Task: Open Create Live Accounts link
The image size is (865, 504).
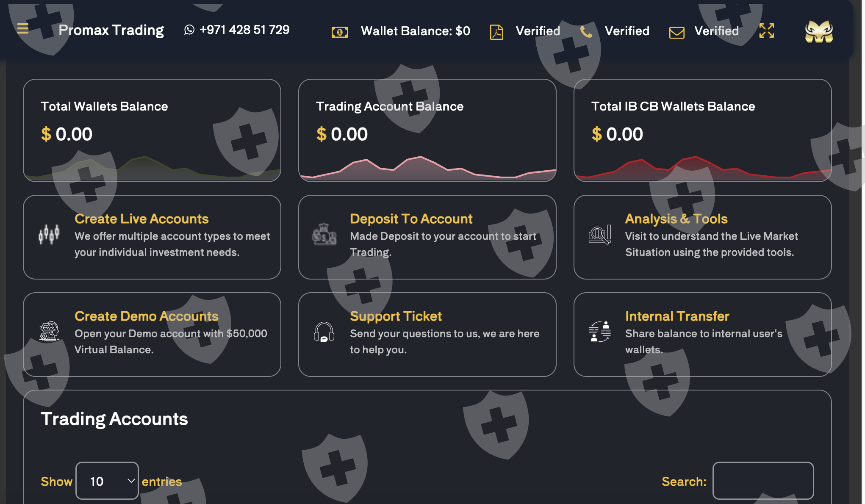Action: pyautogui.click(x=141, y=219)
